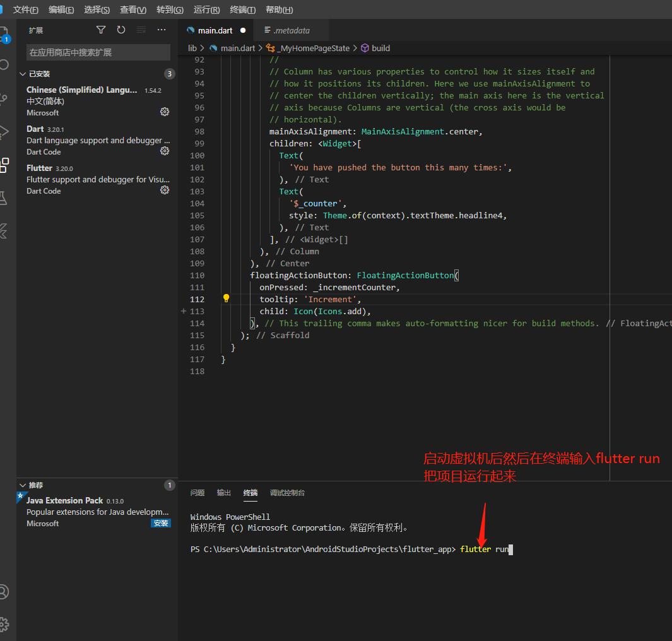The height and width of the screenshot is (641, 672).
Task: Open Extensions panel more actions (...) menu
Action: (161, 29)
